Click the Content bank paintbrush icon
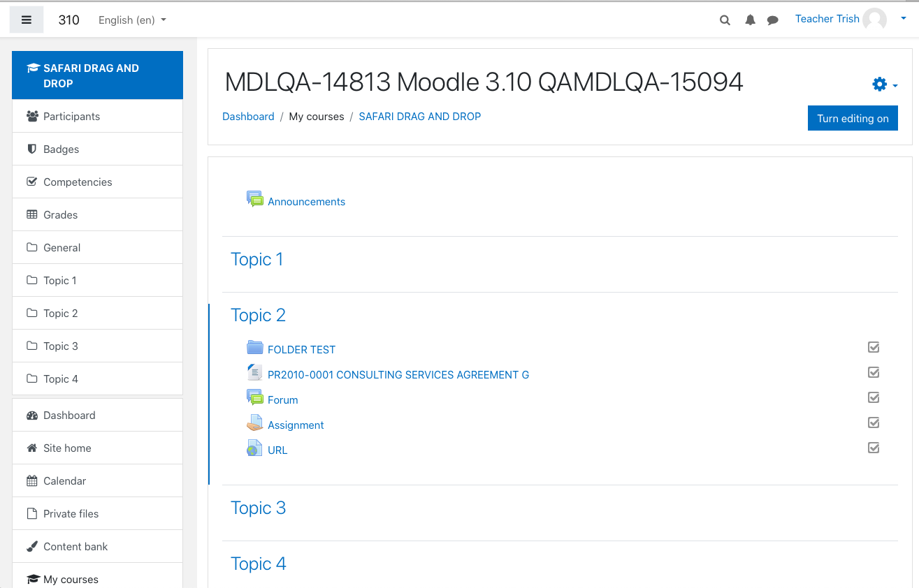 click(32, 546)
